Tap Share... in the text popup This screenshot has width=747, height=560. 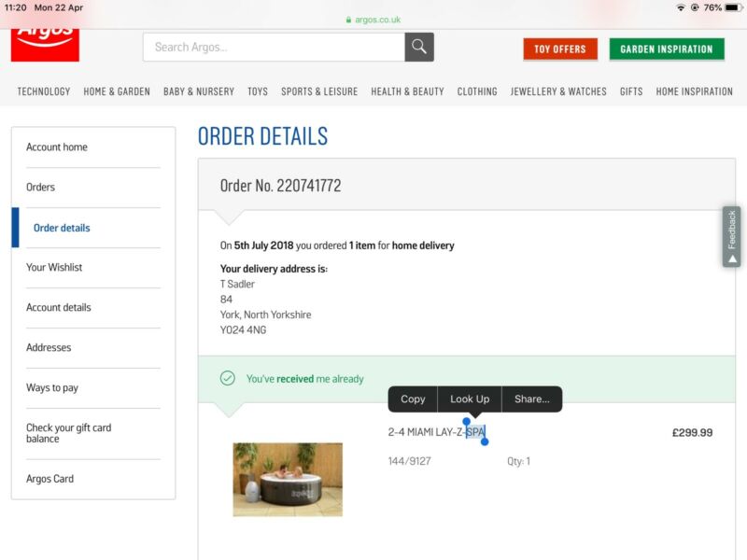click(x=532, y=399)
